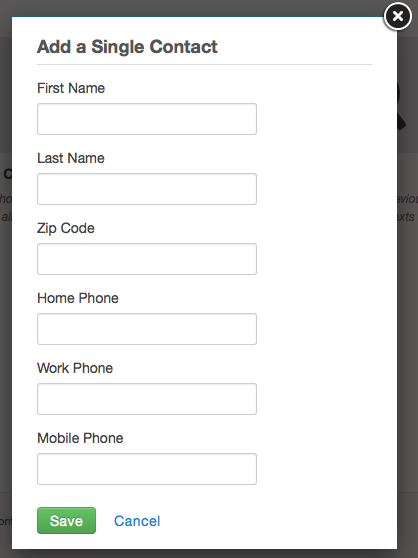The height and width of the screenshot is (558, 418).
Task: Click the dimmed magnifier icon behind dialog
Action: [x=402, y=107]
